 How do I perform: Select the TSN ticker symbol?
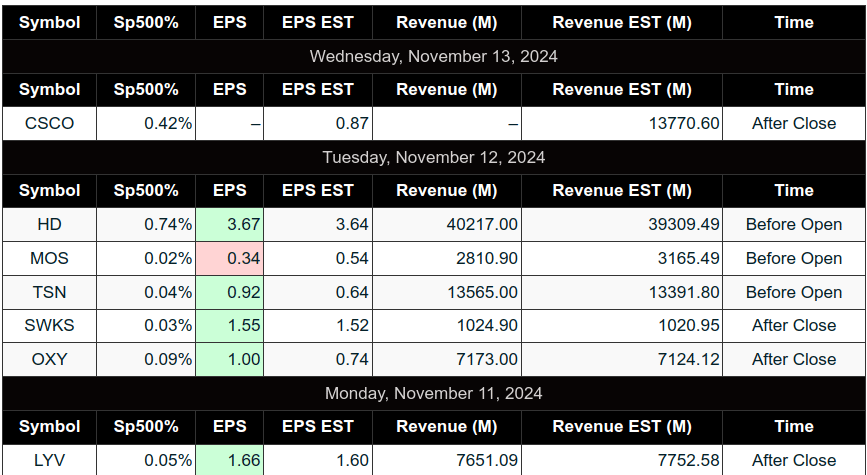click(x=49, y=292)
